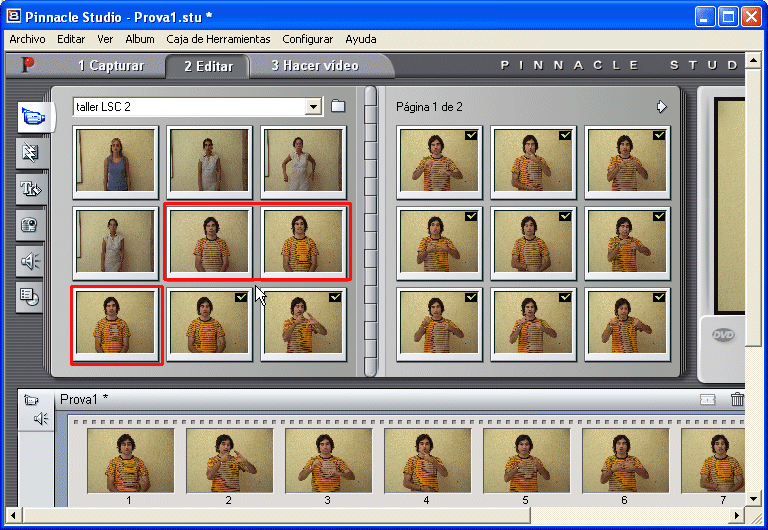Click the DVD button on player
768x530 pixels.
(x=723, y=335)
